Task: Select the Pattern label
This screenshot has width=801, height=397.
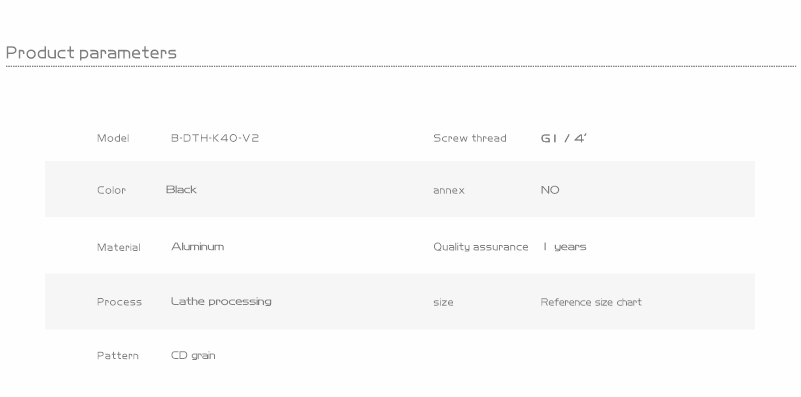Action: (117, 356)
